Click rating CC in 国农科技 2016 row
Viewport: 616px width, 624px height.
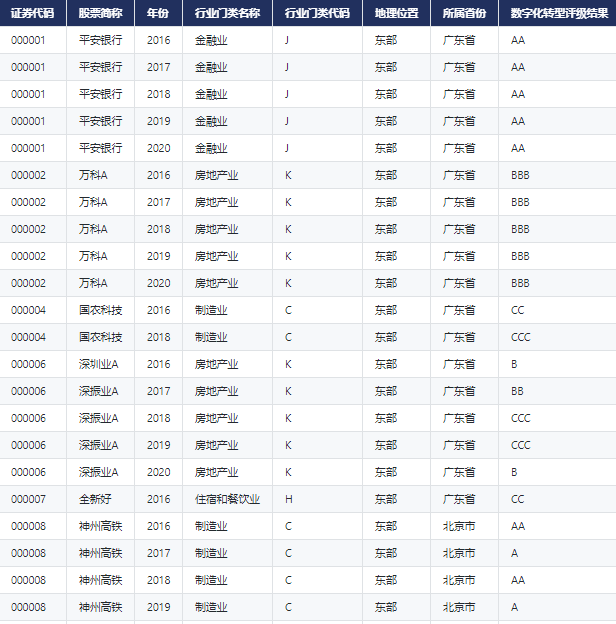517,310
